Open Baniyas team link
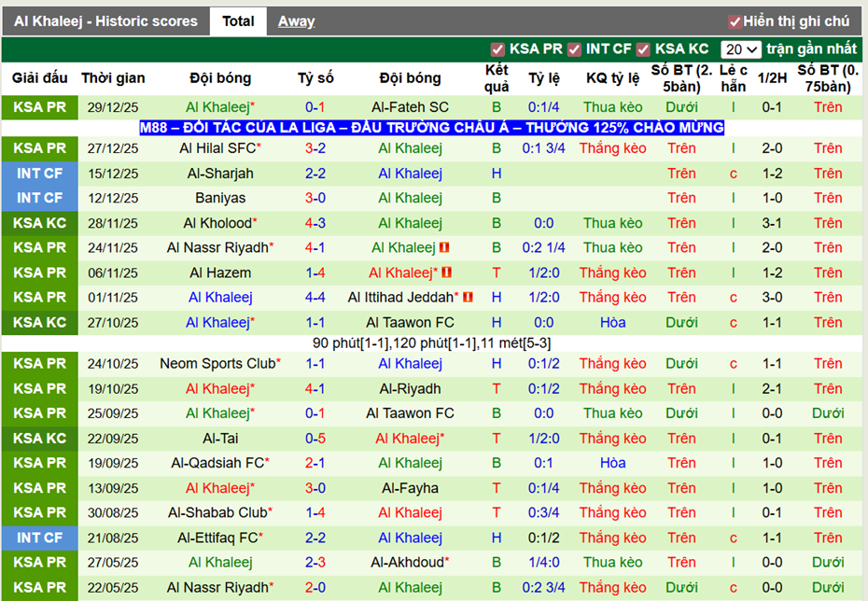The image size is (868, 601). [220, 198]
